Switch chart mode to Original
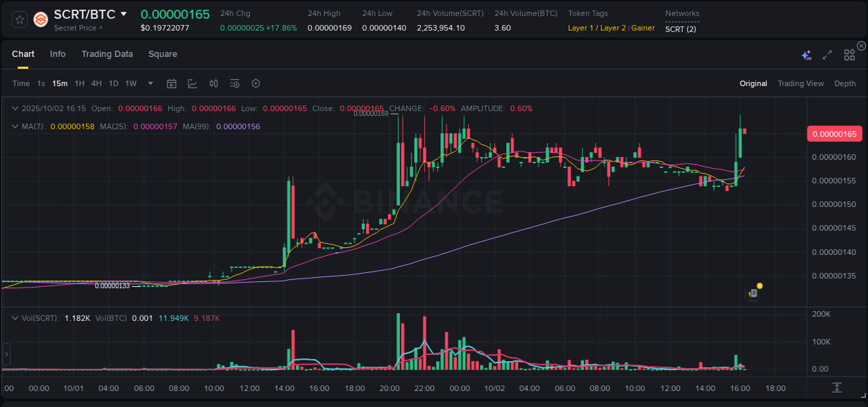 (753, 83)
